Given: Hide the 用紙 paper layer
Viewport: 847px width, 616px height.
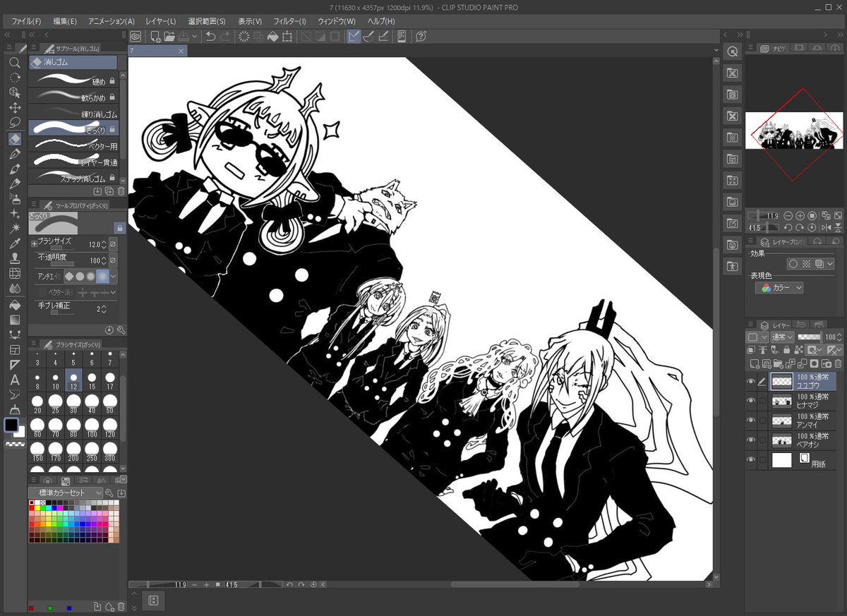Looking at the screenshot, I should (751, 459).
